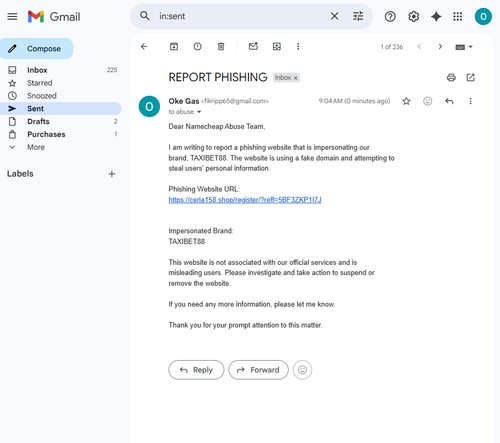Screen dimensions: 500x443
Task: Open message more options menu
Action: point(470,101)
